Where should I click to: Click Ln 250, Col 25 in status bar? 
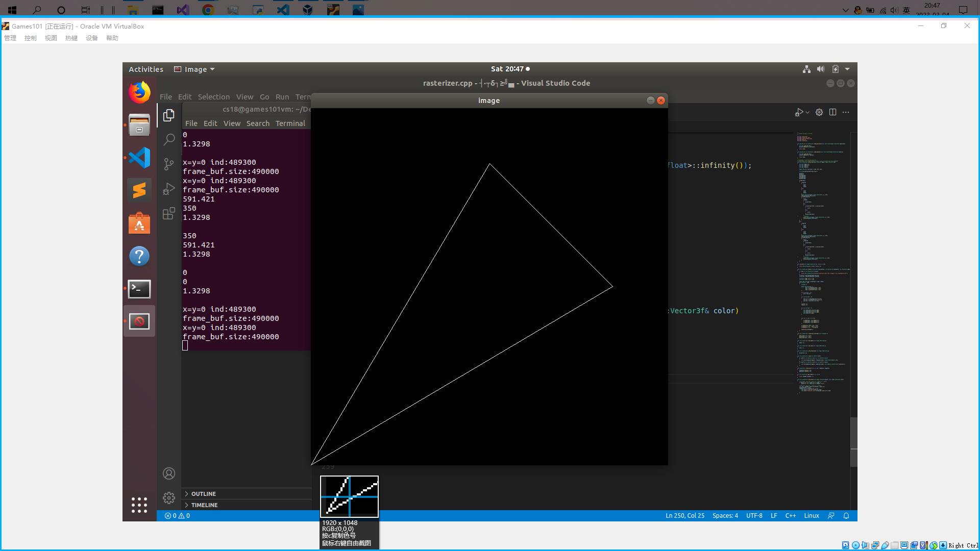coord(685,516)
